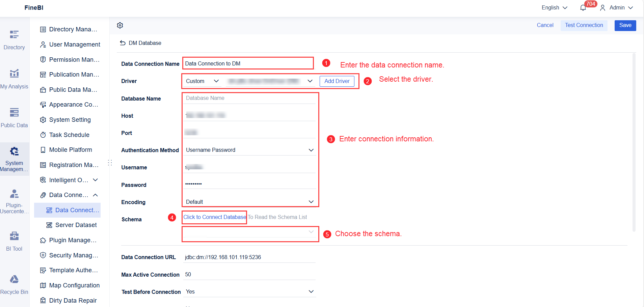
Task: Open the Test Before Connection dropdown
Action: 250,292
